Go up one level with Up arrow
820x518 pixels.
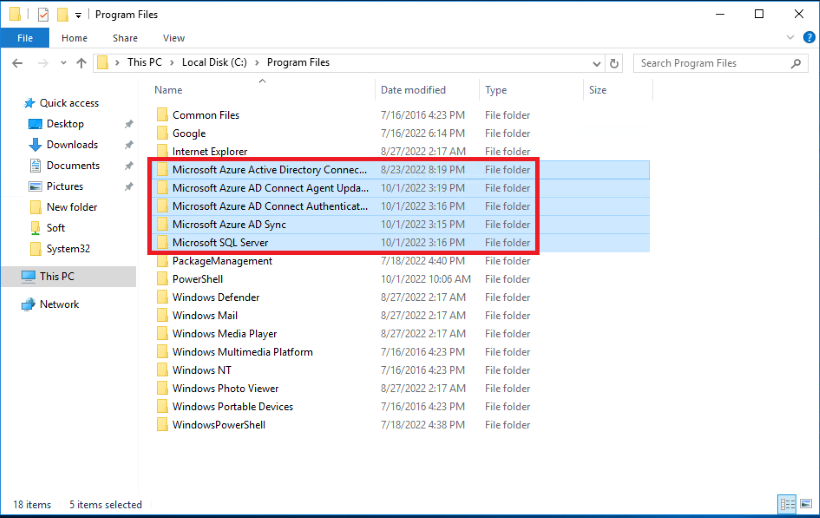[x=81, y=63]
